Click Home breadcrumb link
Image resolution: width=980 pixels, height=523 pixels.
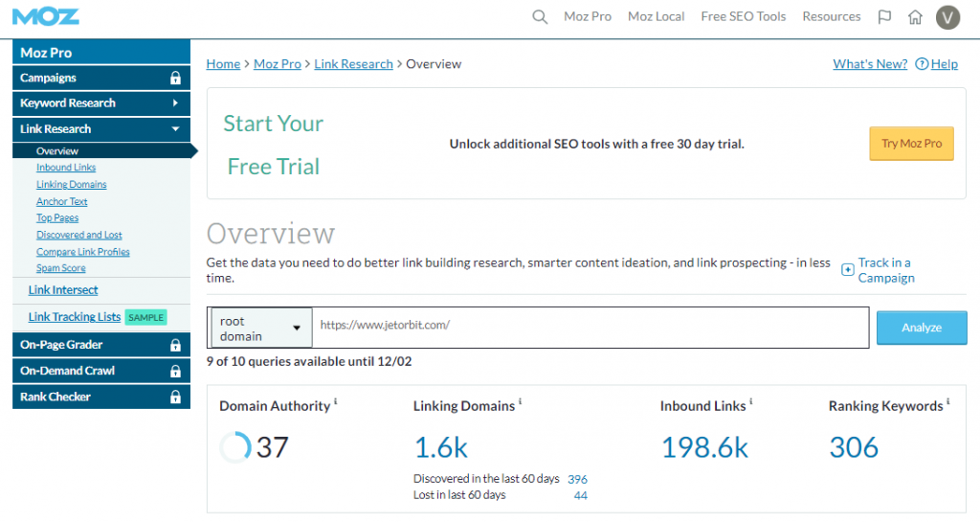[223, 64]
